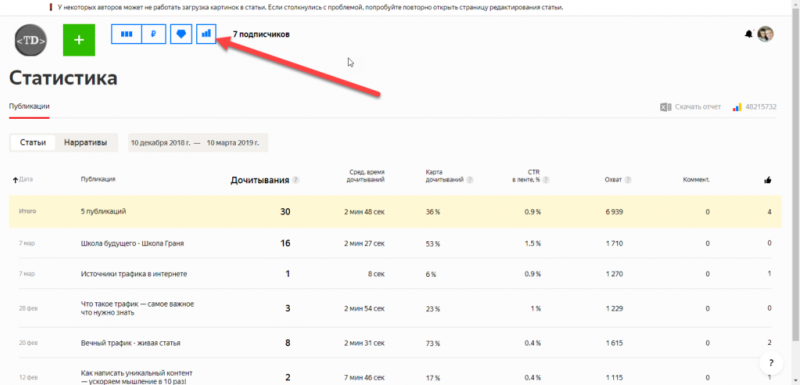Screen dimensions: 800x385
Task: Click the 8 сек reading time
Action: point(377,274)
